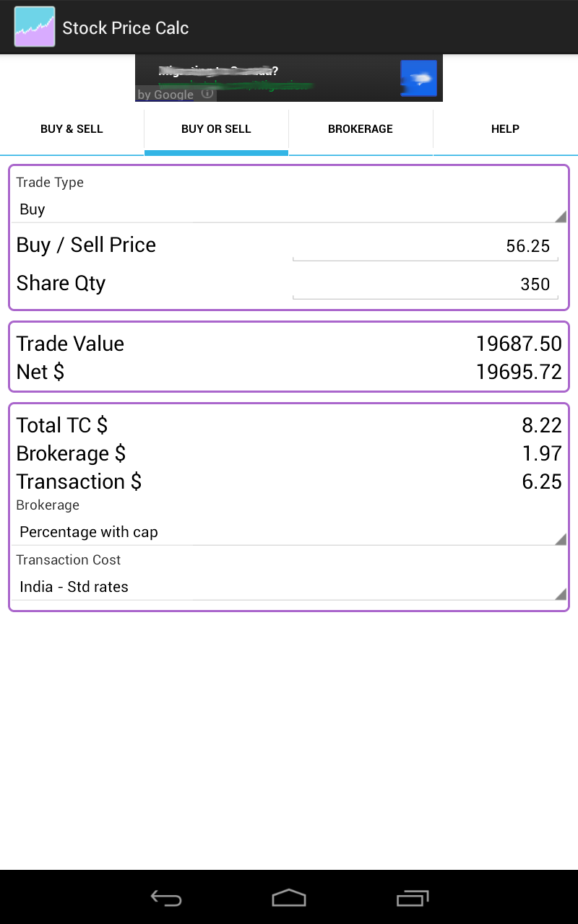Image resolution: width=578 pixels, height=924 pixels.
Task: Tap the Trade Value amount 19687.50
Action: (x=518, y=344)
